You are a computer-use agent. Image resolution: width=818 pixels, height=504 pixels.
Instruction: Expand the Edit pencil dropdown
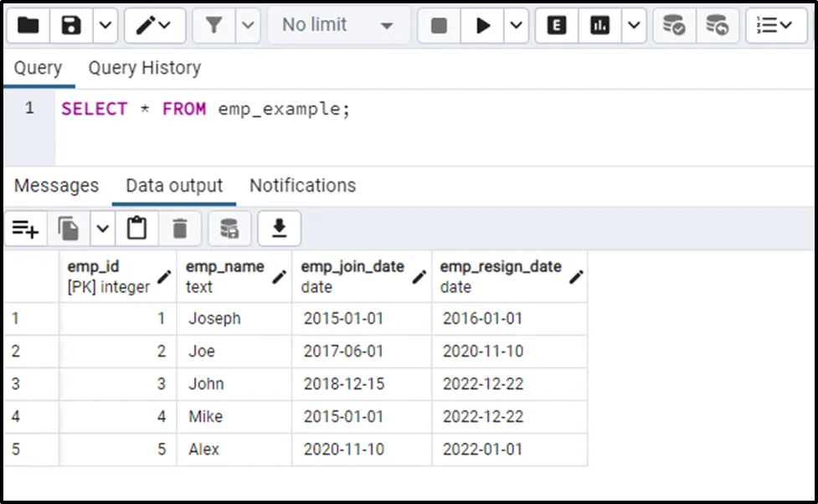(155, 26)
